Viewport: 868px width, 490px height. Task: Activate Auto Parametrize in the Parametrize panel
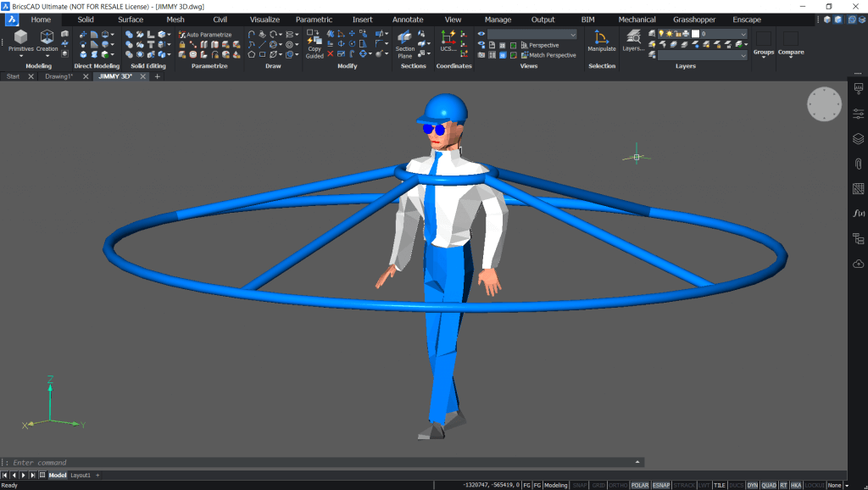(203, 34)
